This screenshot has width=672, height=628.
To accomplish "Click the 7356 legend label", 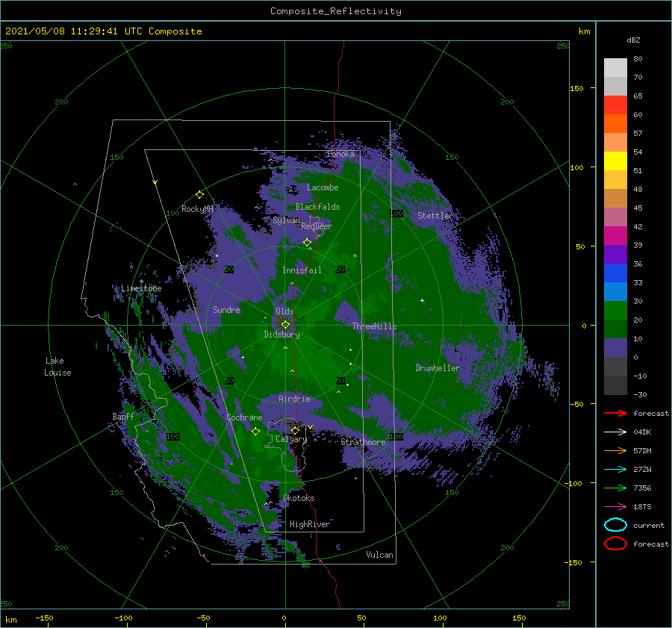I will [x=642, y=488].
